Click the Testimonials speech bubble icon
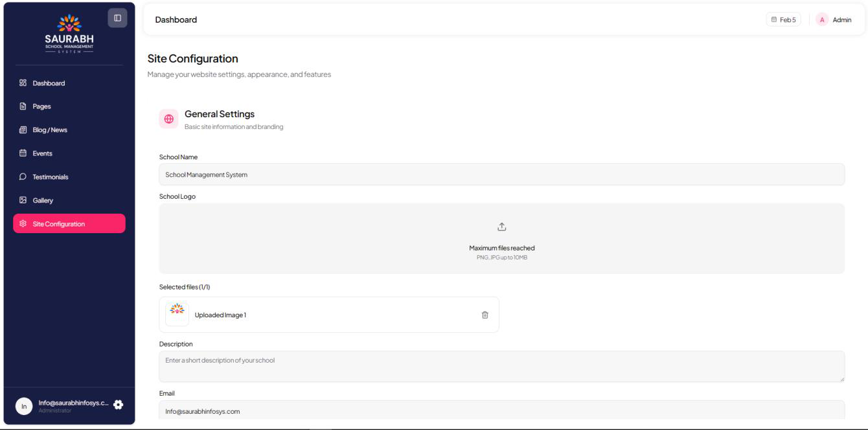The width and height of the screenshot is (868, 430). tap(23, 177)
